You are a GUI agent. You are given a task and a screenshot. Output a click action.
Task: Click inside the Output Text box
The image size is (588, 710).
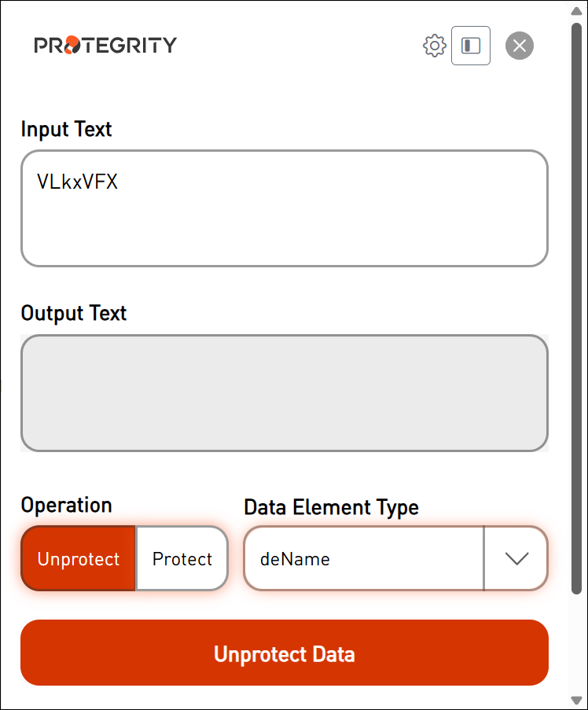[x=284, y=393]
